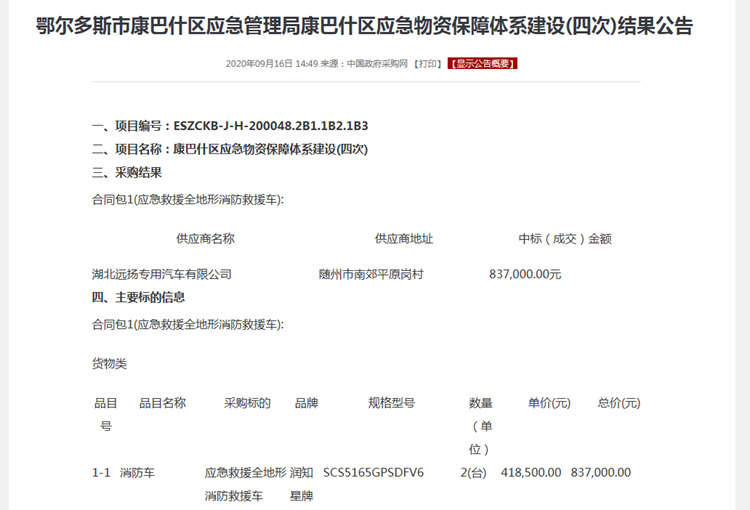Click the 二、项目名称 line
This screenshot has width=750, height=510.
pyautogui.click(x=230, y=149)
